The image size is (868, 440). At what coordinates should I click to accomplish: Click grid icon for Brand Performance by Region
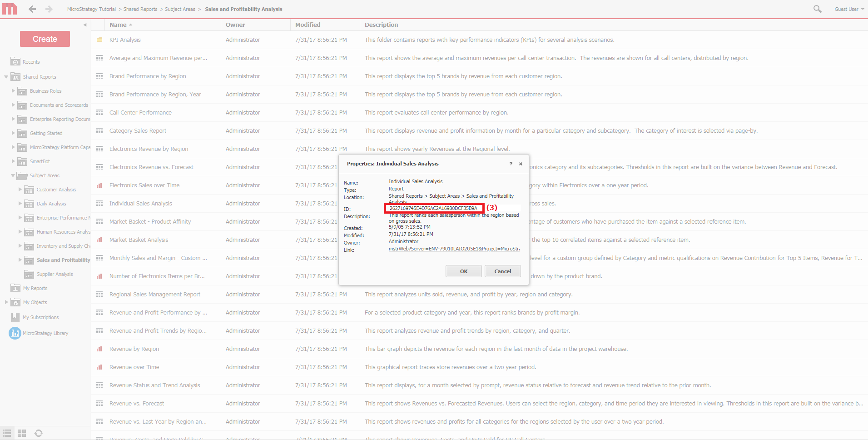click(99, 76)
